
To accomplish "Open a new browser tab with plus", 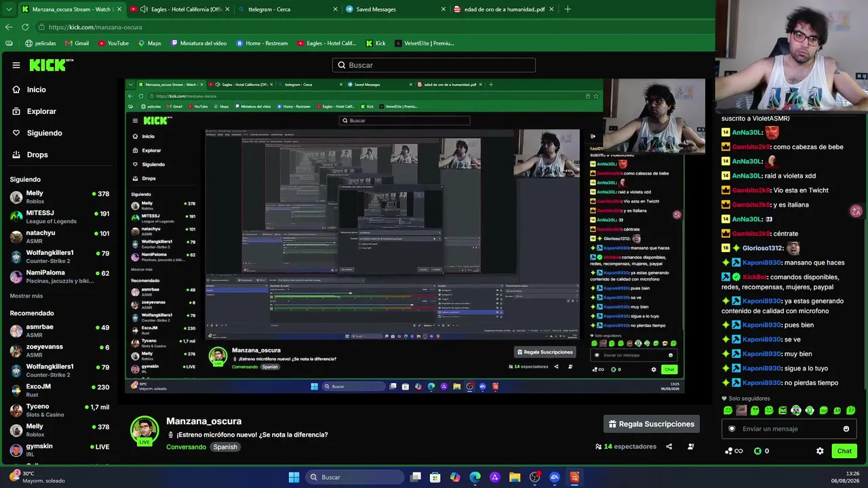I will (x=568, y=9).
